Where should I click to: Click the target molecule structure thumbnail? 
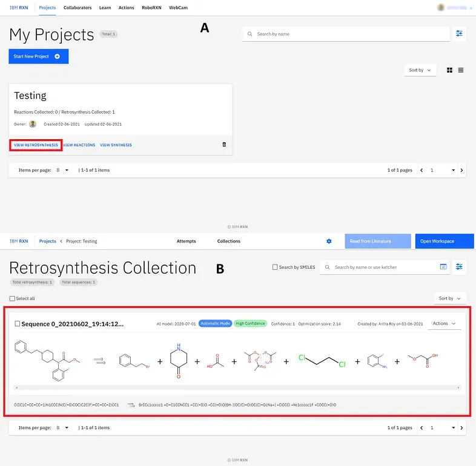(x=47, y=361)
